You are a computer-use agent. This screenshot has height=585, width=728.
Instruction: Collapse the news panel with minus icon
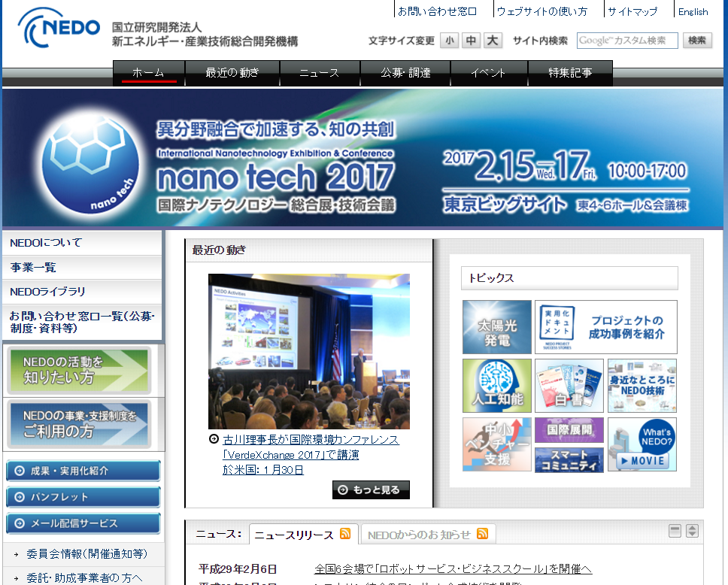tap(675, 531)
